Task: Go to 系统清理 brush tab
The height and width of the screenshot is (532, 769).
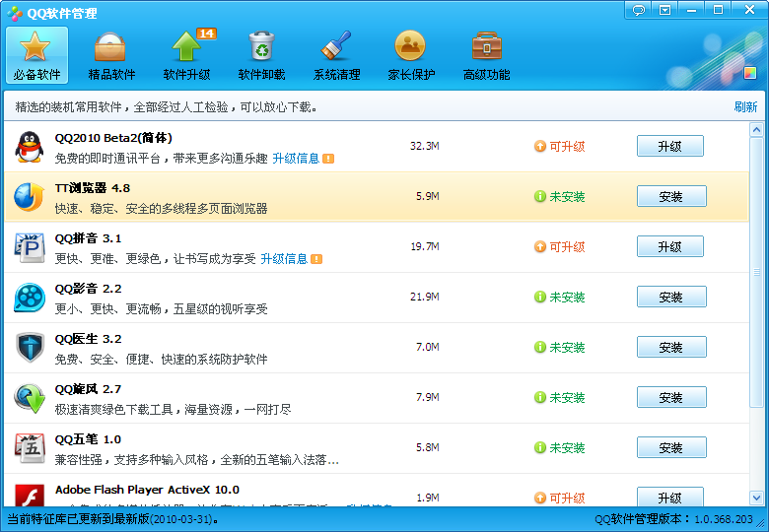Action: pos(336,55)
